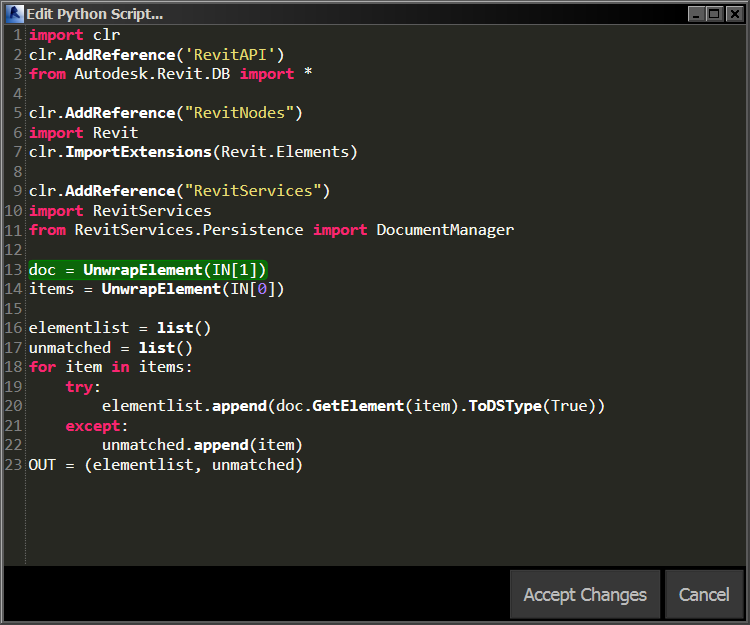Click the Accept Changes button

[585, 594]
